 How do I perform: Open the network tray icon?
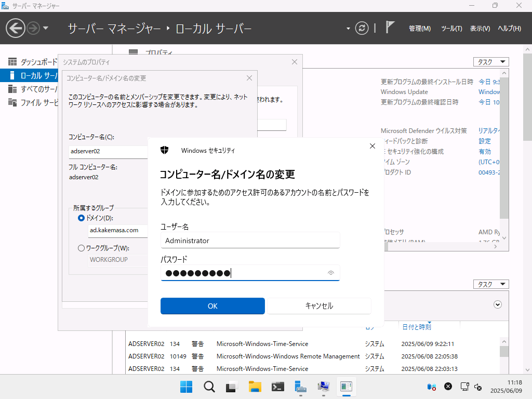point(464,387)
